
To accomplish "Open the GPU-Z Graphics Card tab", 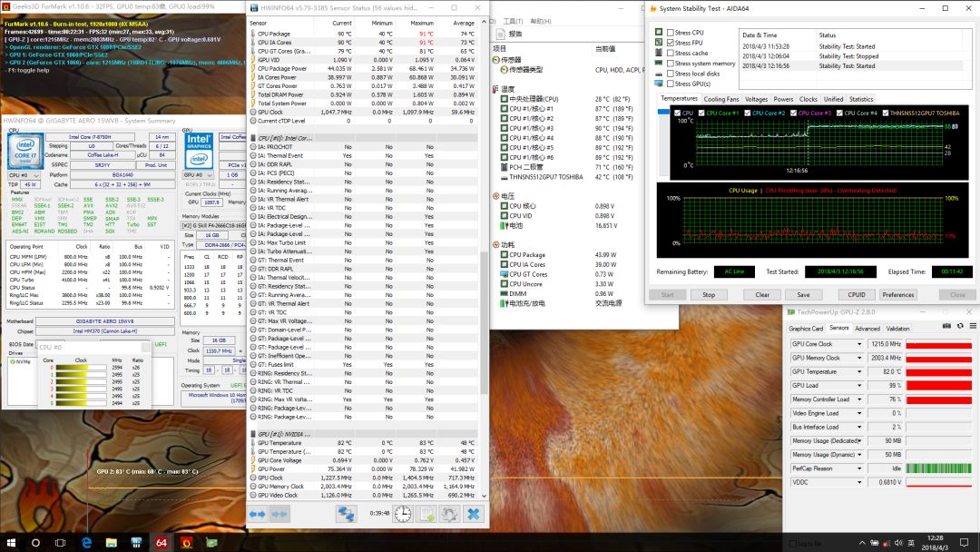I will coord(806,329).
